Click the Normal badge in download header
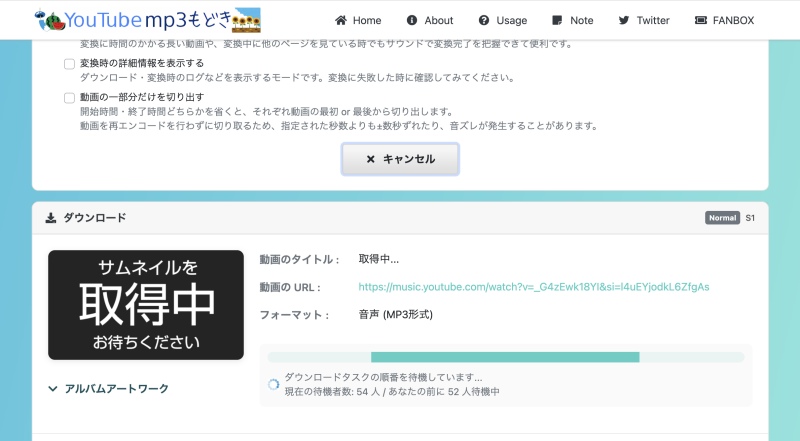This screenshot has width=800, height=441. coord(722,218)
